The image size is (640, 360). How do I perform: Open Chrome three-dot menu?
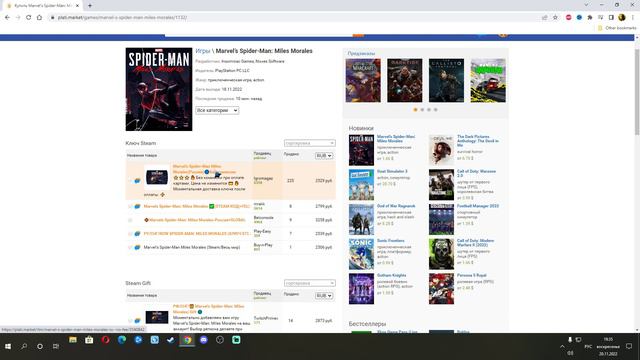click(633, 18)
